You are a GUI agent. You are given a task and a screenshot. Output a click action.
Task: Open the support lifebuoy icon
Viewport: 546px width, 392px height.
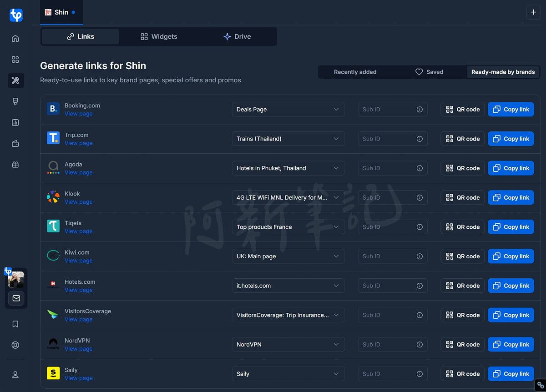pos(15,345)
